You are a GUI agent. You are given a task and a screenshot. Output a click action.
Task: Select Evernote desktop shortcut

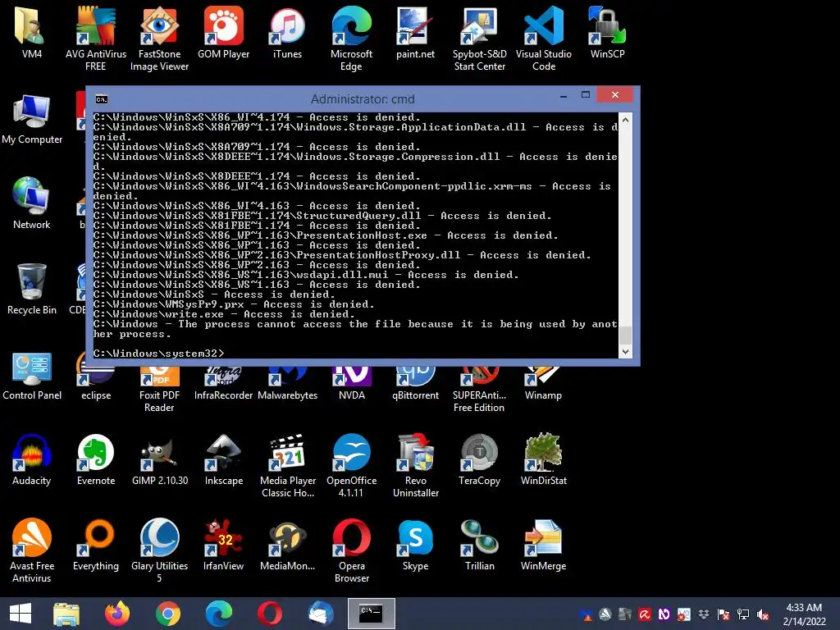[95, 459]
